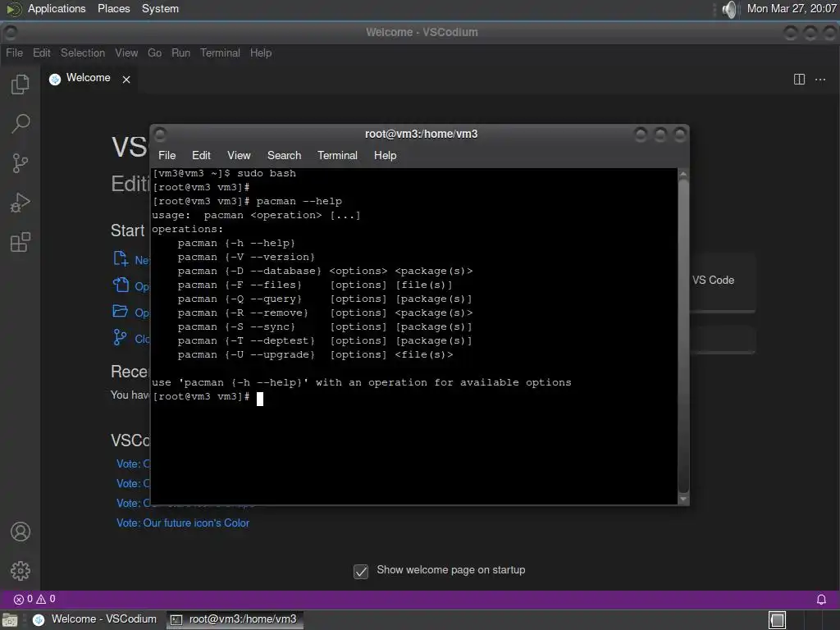Open VSCodium Go menu
840x630 pixels.
coord(154,52)
